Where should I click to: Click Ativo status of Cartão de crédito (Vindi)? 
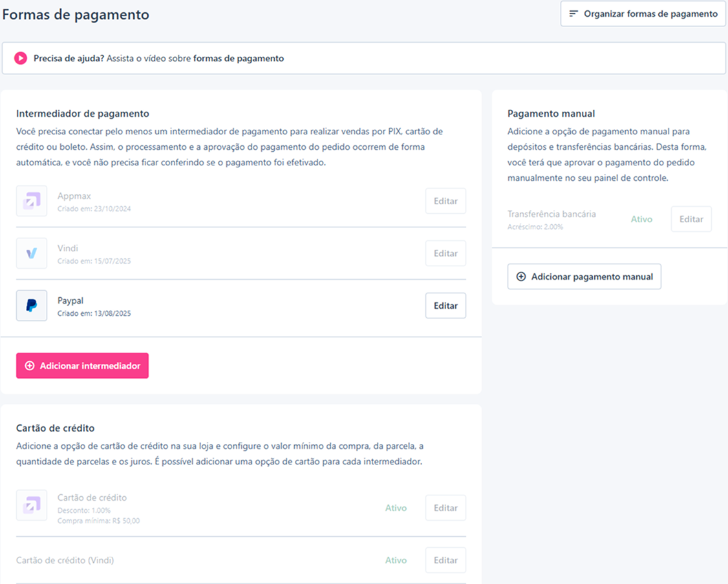(x=396, y=560)
